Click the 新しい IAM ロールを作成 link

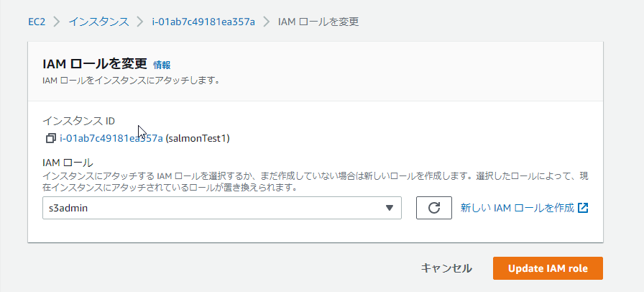click(x=517, y=208)
